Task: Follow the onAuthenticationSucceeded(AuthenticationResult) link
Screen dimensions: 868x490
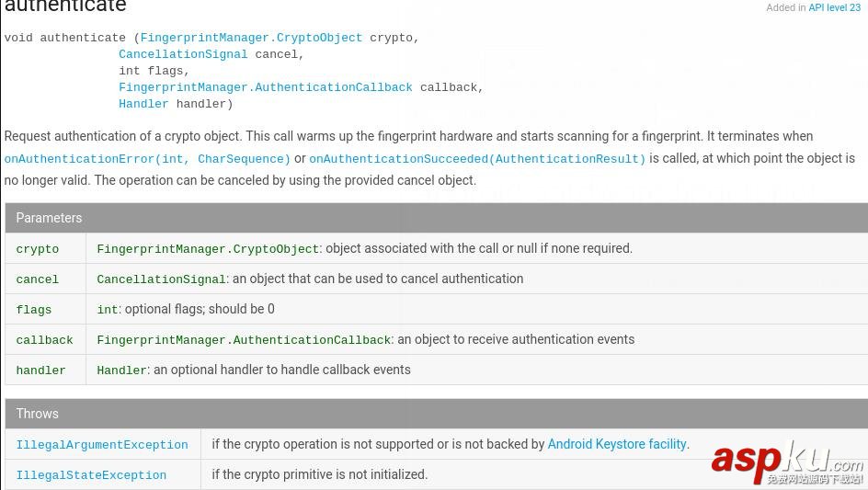Action: click(477, 159)
